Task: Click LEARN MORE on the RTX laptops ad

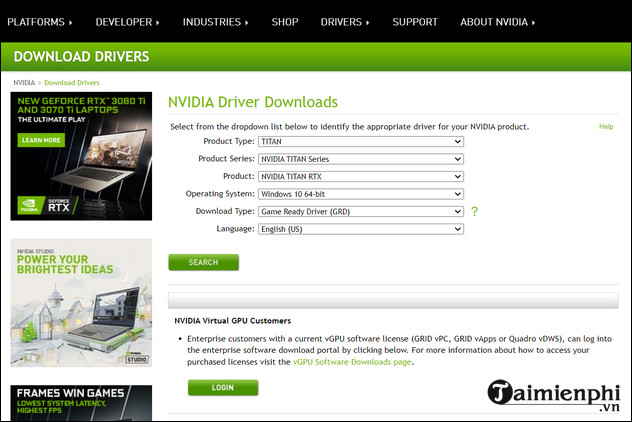Action: click(x=41, y=140)
